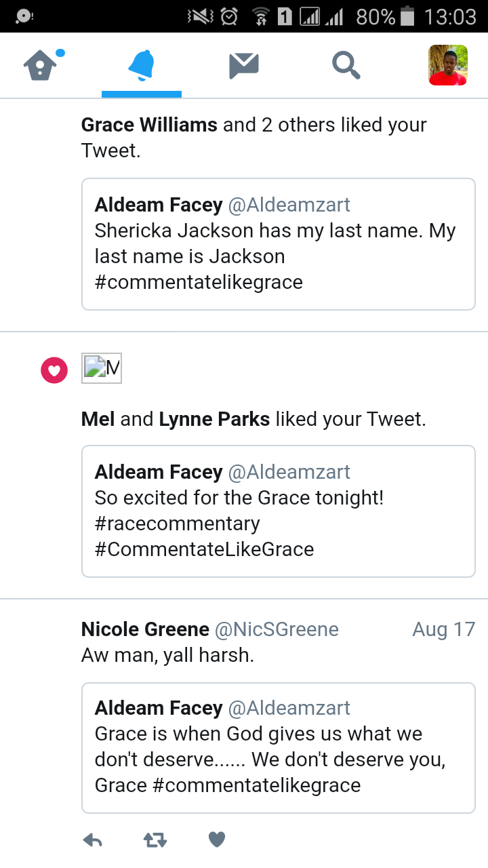Tap the @NicSGreene handle
Screen dimensions: 488x868
[277, 629]
